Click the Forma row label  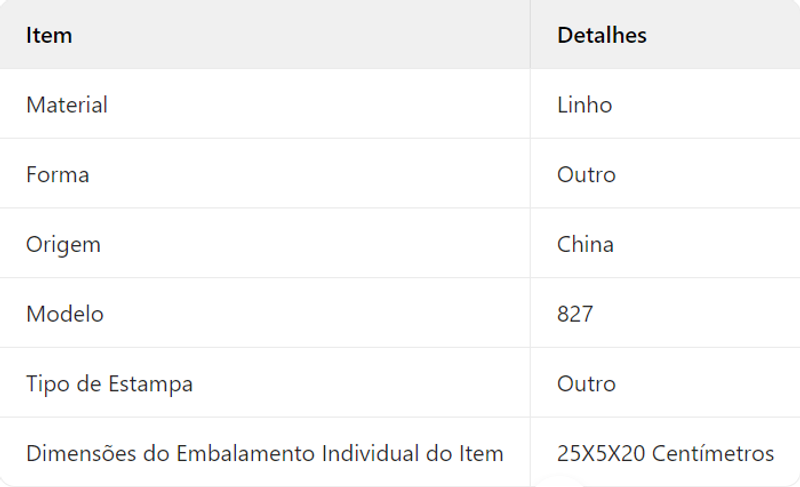(x=58, y=174)
